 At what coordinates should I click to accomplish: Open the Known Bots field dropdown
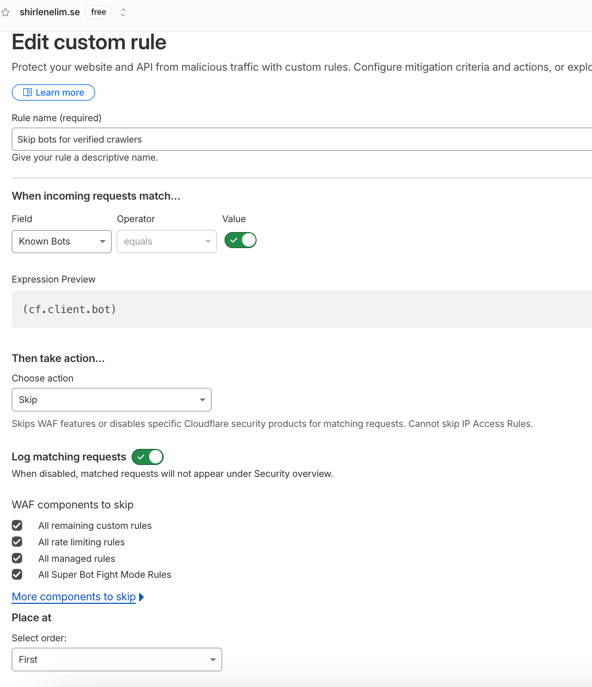click(62, 241)
